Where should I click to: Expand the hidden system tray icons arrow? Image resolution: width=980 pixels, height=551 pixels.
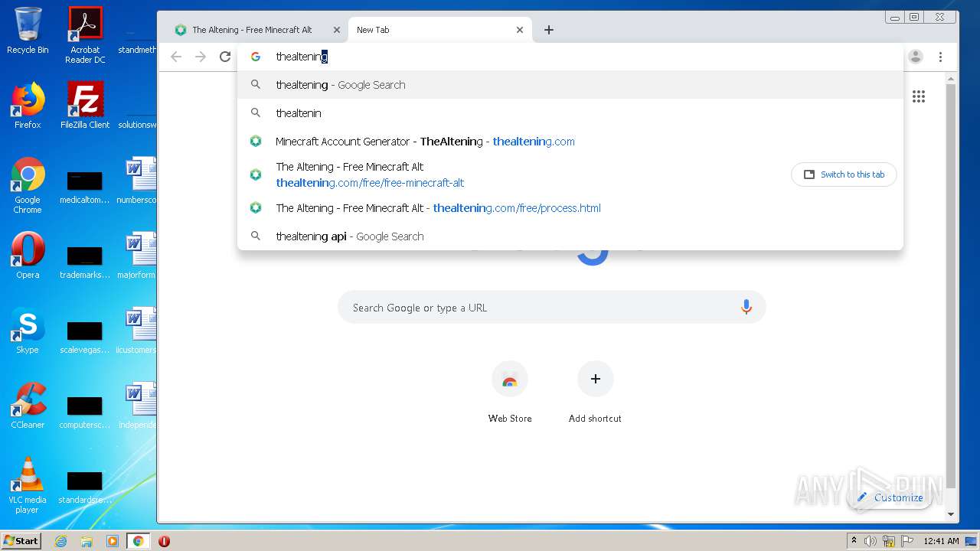854,541
